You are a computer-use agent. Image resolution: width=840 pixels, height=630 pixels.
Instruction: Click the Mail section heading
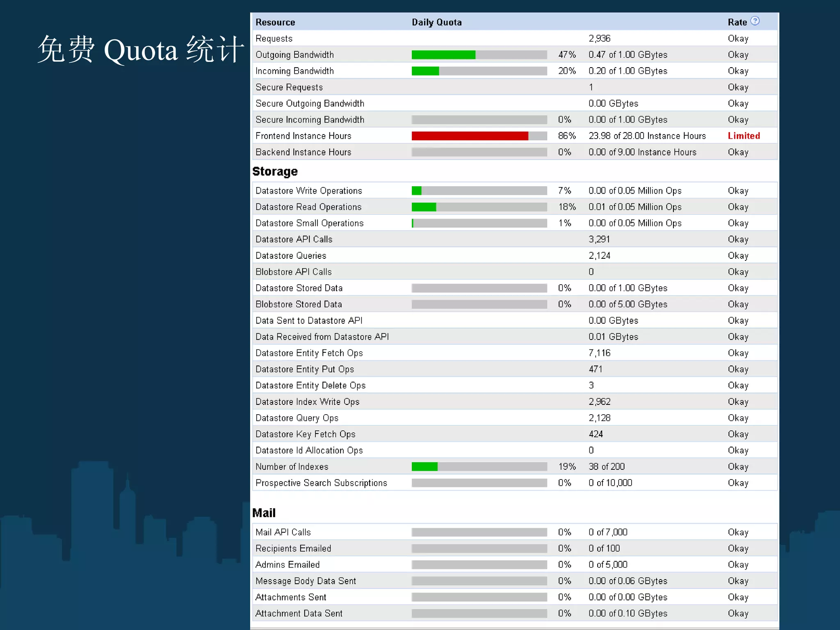click(264, 513)
